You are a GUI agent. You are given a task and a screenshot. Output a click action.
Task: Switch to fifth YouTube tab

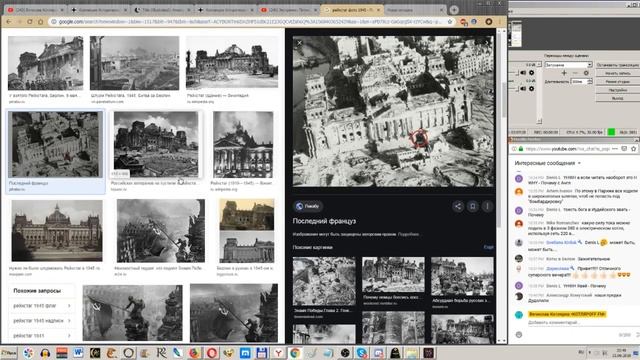pyautogui.click(x=288, y=10)
